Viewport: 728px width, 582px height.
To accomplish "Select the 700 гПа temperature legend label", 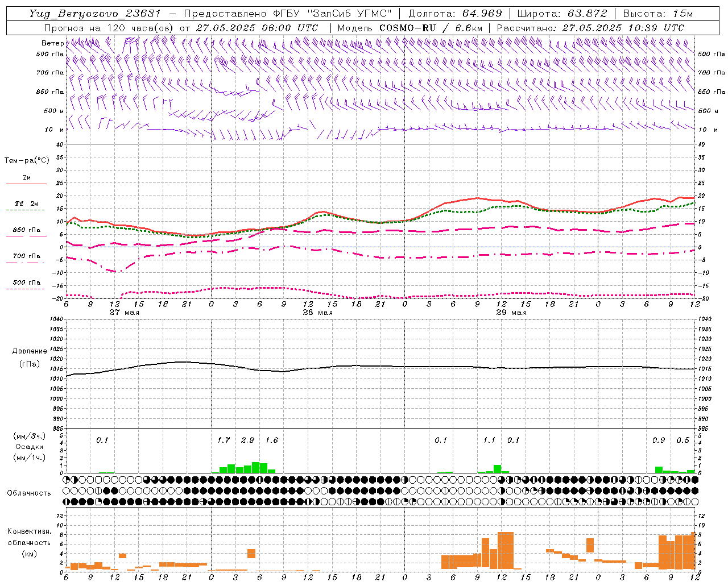I will [x=27, y=256].
